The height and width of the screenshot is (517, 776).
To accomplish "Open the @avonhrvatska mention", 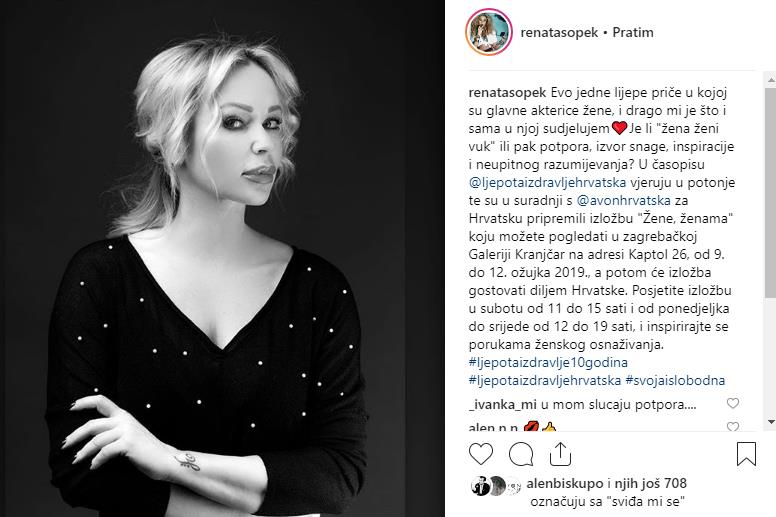I will point(624,200).
